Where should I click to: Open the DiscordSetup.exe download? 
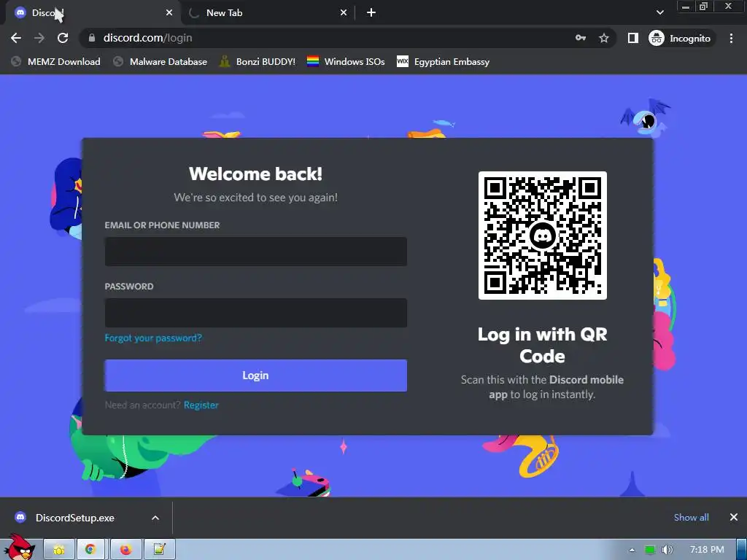tap(75, 518)
